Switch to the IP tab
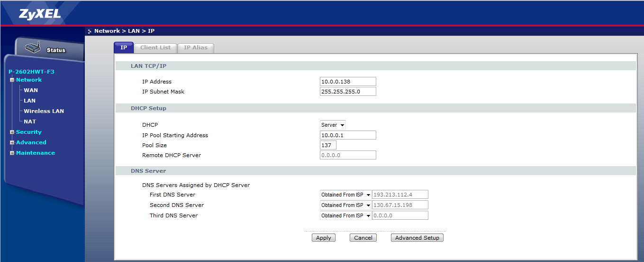 point(124,47)
